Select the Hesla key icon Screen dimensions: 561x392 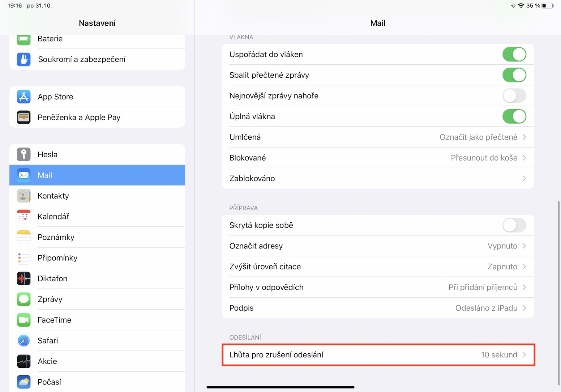(24, 154)
